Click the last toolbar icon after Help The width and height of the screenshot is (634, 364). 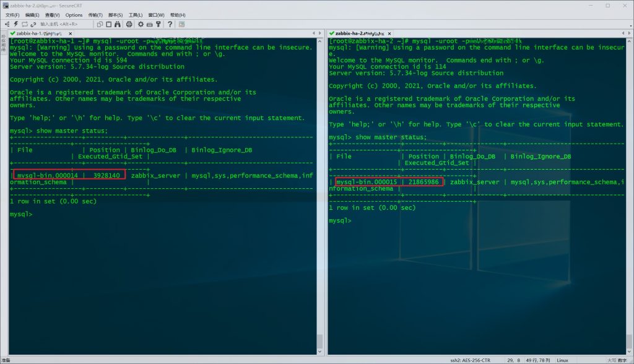coord(182,24)
